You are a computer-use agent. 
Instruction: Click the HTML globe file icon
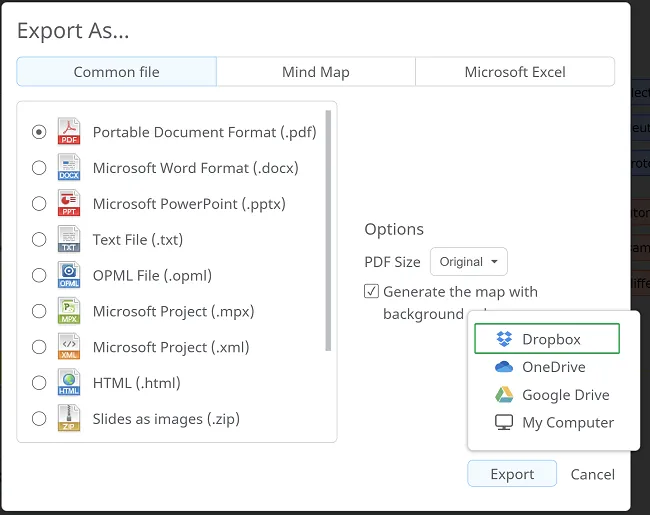69,383
